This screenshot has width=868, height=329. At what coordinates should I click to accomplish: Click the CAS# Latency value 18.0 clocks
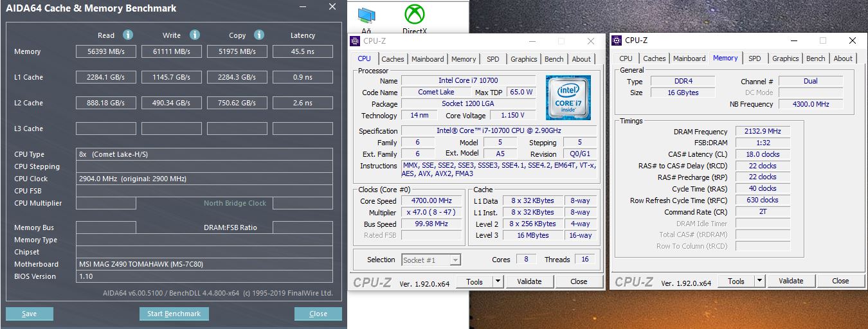tap(763, 154)
